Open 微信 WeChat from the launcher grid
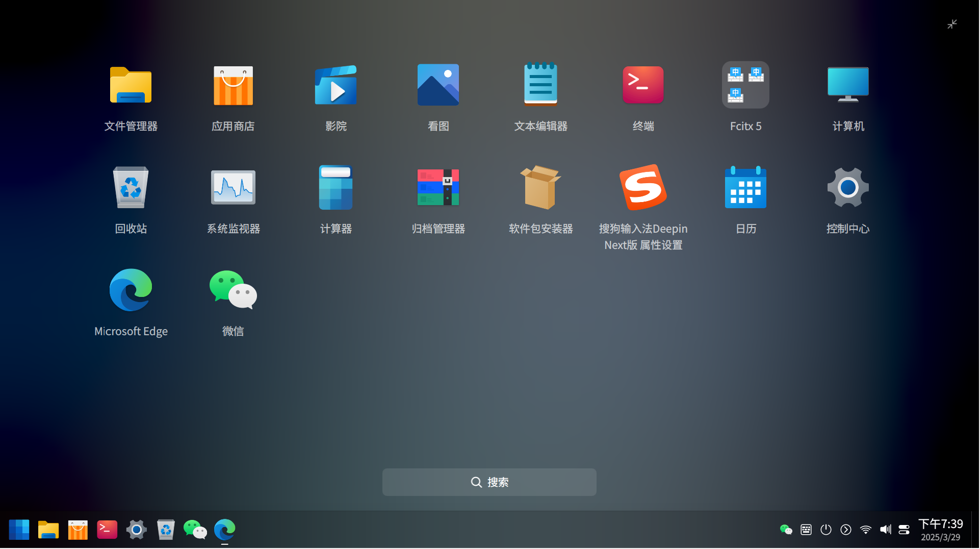The height and width of the screenshot is (549, 980). pos(233,290)
